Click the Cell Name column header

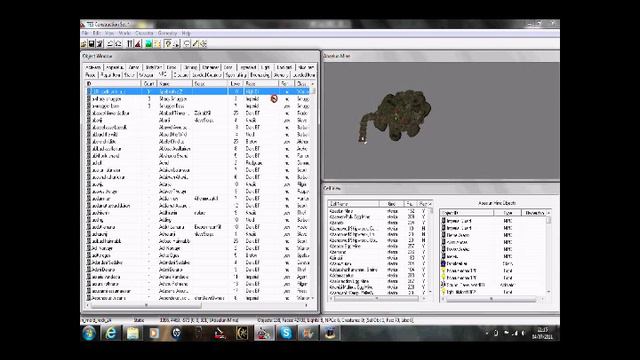pyautogui.click(x=353, y=203)
